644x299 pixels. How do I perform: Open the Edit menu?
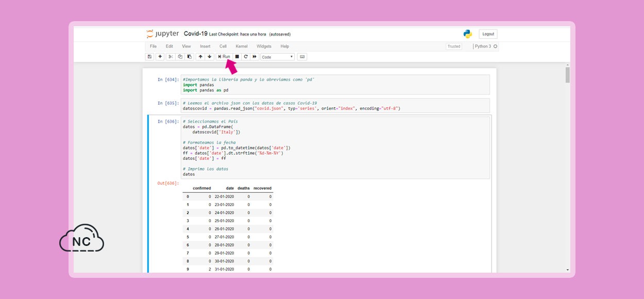tap(169, 46)
